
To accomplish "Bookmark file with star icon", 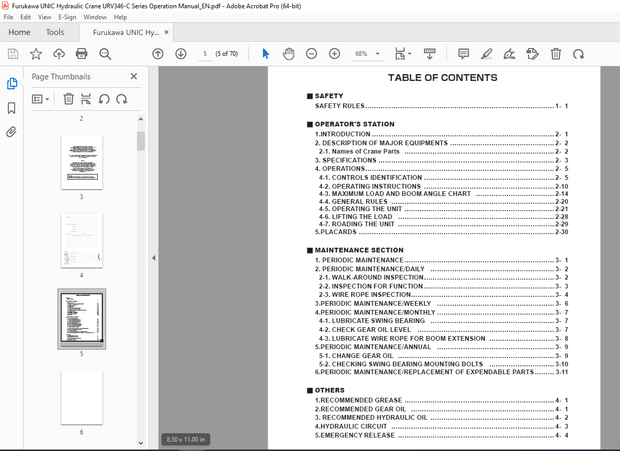I will pos(36,54).
